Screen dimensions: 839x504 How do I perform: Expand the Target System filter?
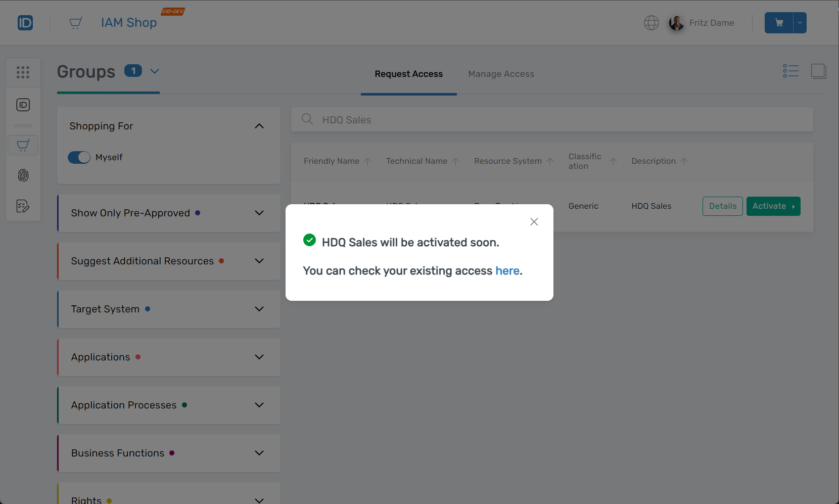click(x=259, y=309)
